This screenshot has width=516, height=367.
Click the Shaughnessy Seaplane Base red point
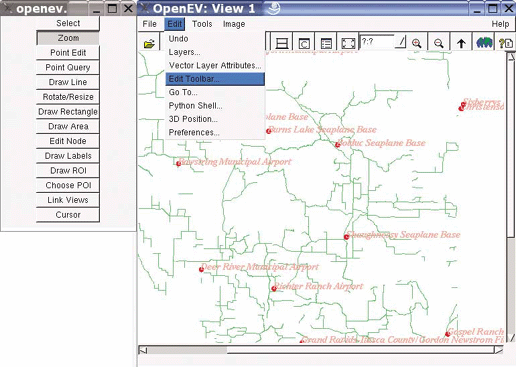[346, 237]
